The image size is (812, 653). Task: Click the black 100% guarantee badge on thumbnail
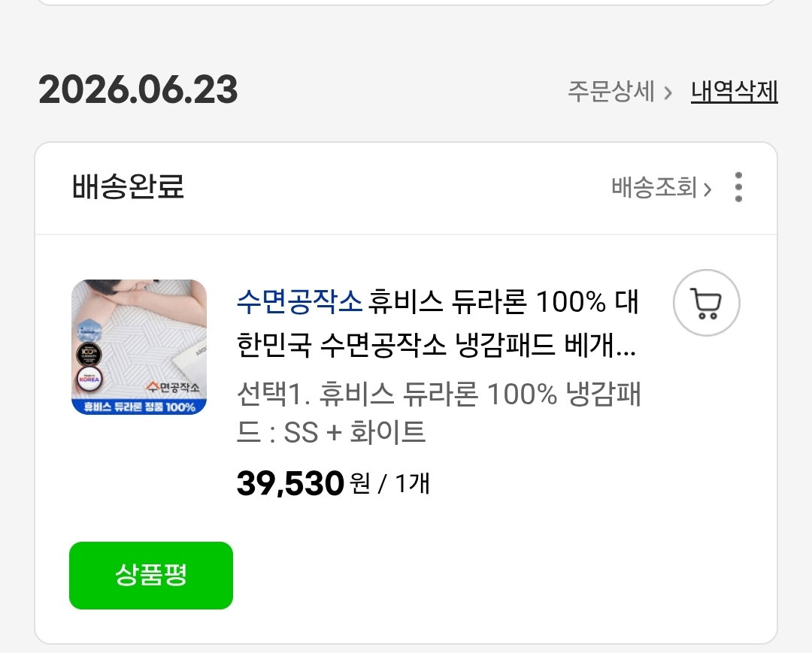coord(89,355)
